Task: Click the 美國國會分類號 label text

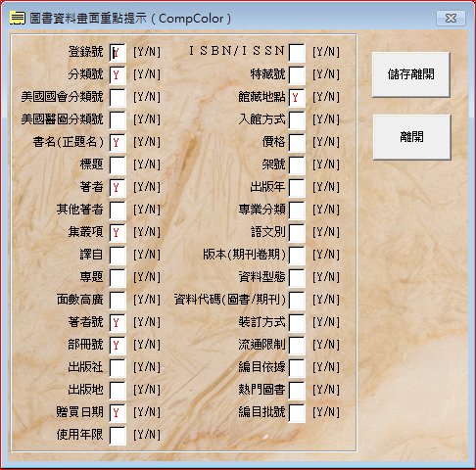Action: [x=62, y=97]
